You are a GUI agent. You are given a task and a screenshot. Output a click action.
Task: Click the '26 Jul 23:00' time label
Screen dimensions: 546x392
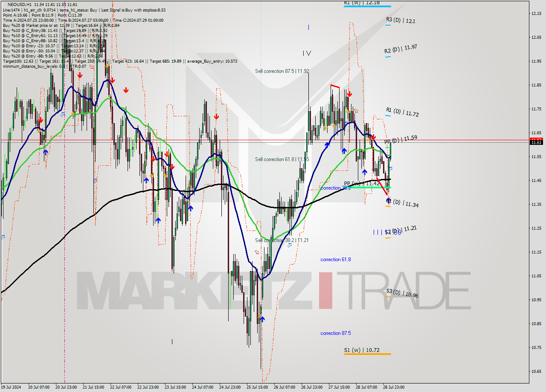click(x=312, y=387)
